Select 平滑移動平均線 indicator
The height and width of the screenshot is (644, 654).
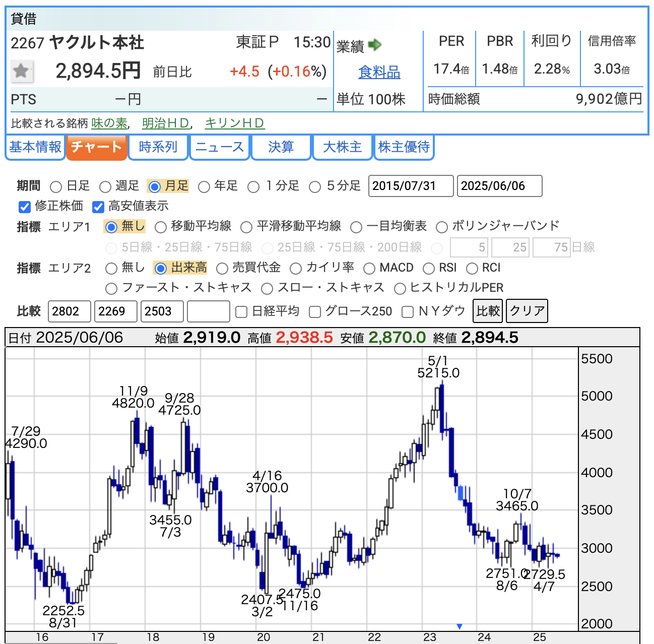[246, 227]
